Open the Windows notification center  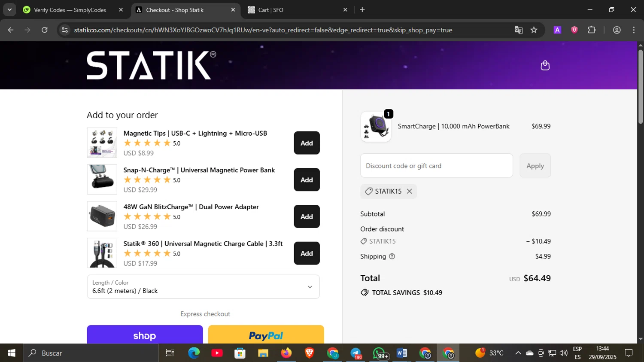[x=629, y=353]
